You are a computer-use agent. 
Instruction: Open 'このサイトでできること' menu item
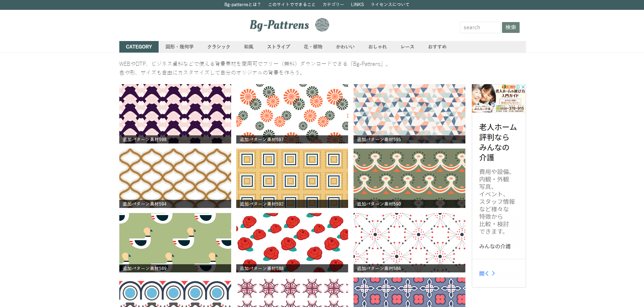pyautogui.click(x=291, y=4)
